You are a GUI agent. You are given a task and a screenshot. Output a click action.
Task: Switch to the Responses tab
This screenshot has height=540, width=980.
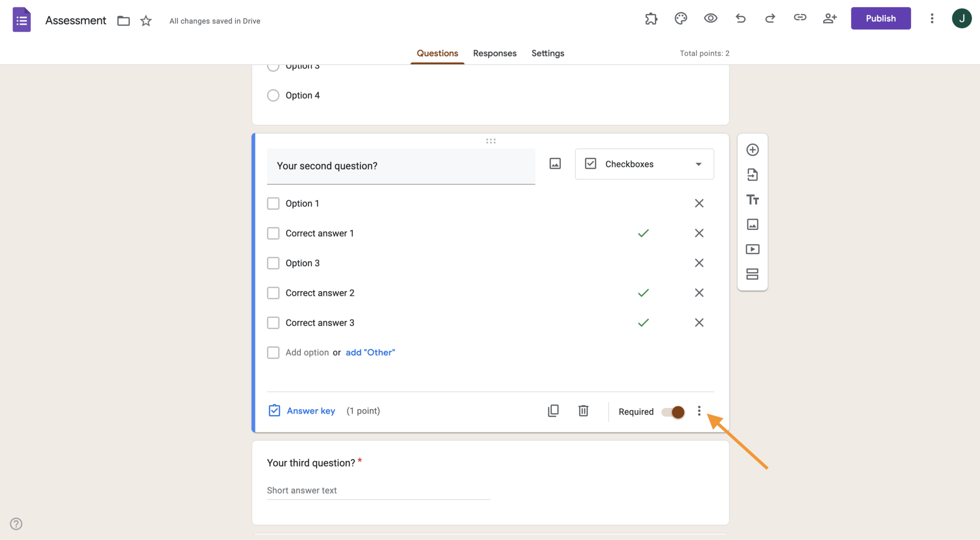[495, 53]
